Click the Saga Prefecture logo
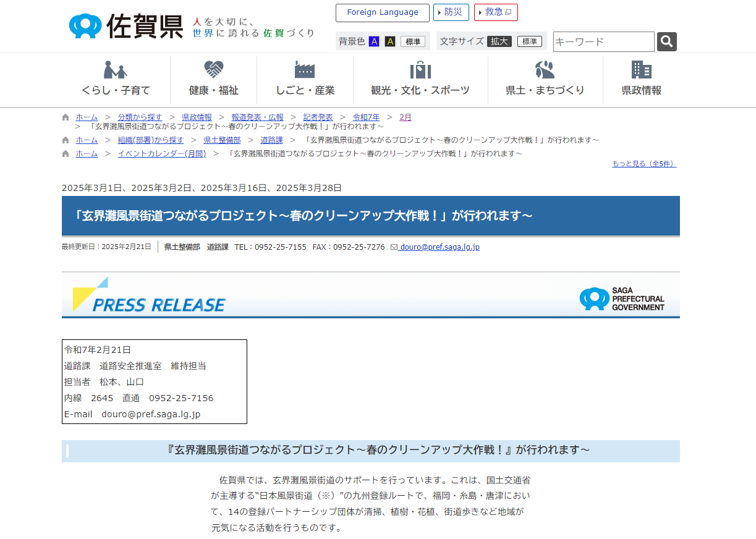 point(126,26)
